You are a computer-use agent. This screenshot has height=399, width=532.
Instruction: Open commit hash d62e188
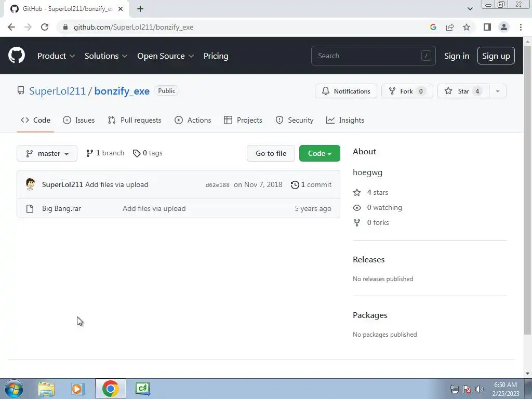[x=218, y=185]
